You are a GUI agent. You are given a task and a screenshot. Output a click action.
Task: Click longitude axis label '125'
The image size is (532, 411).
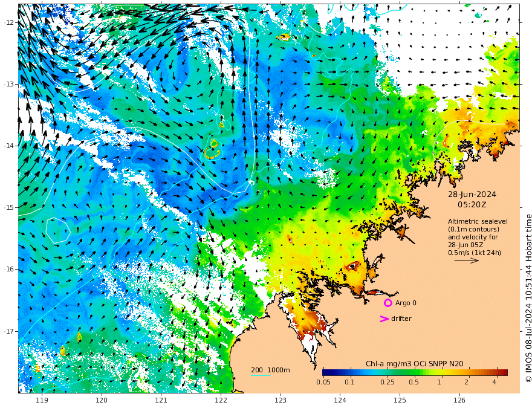pyautogui.click(x=400, y=401)
